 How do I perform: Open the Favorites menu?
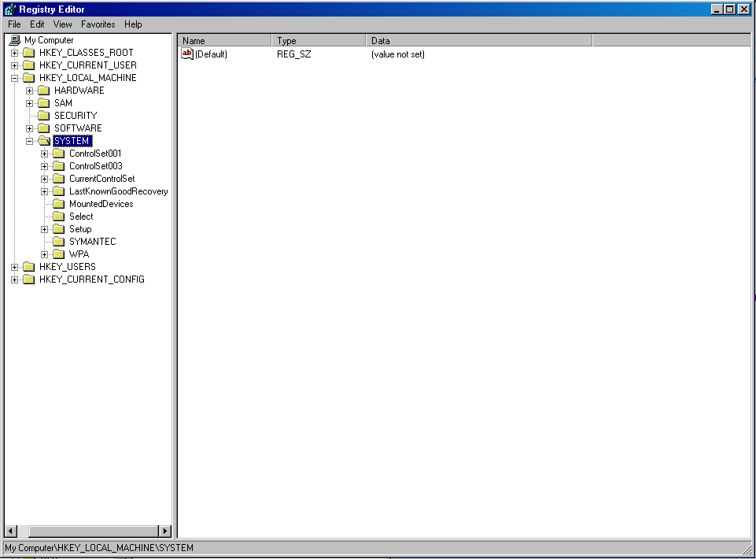98,24
